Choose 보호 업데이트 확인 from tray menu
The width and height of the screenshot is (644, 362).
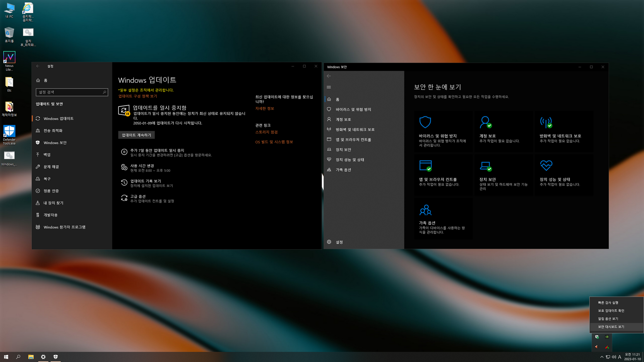(x=617, y=311)
